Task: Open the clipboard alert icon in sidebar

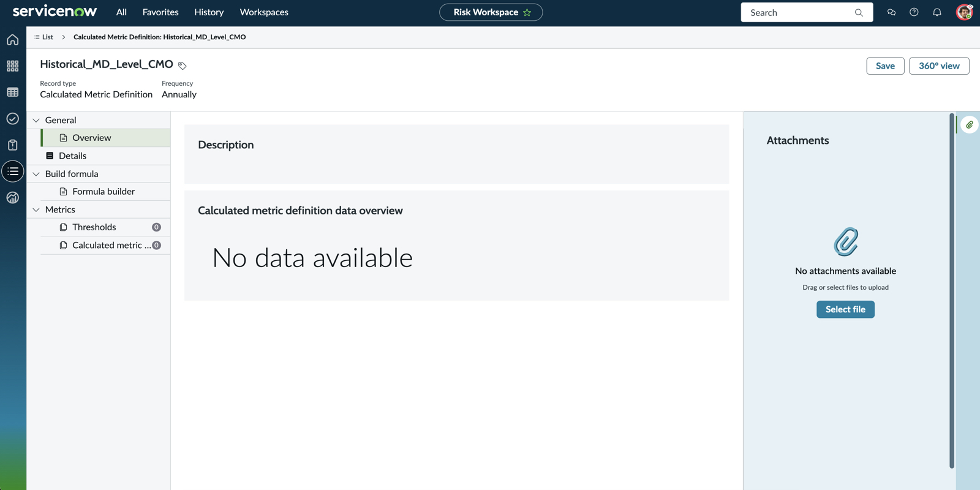Action: tap(12, 145)
